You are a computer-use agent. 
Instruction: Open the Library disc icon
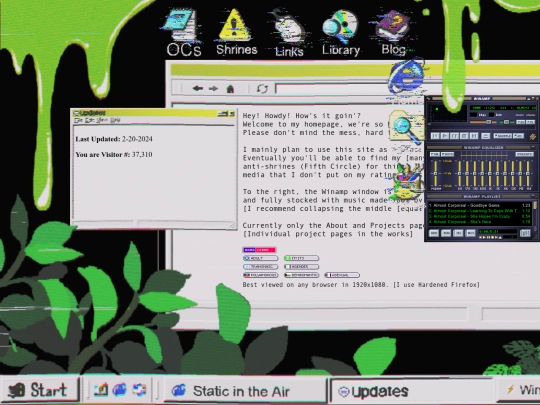point(341,32)
